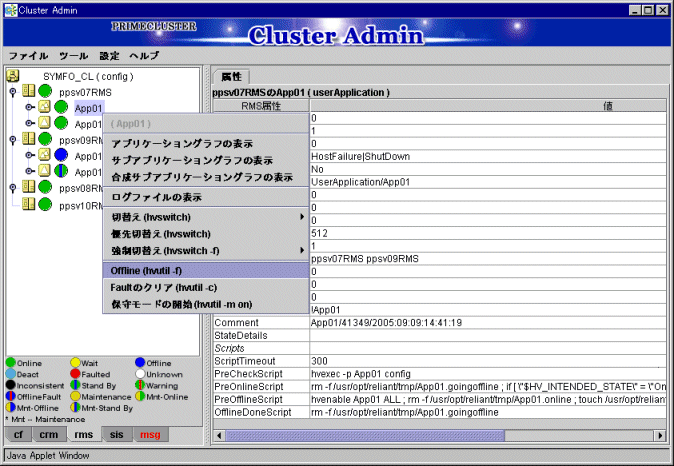This screenshot has width=674, height=466.
Task: Click the Faulted legend red circle
Action: click(75, 374)
